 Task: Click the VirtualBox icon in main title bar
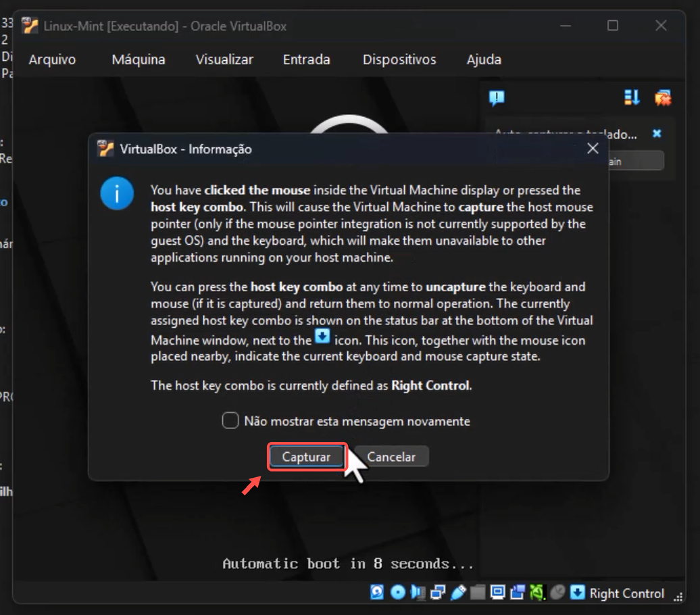click(30, 26)
